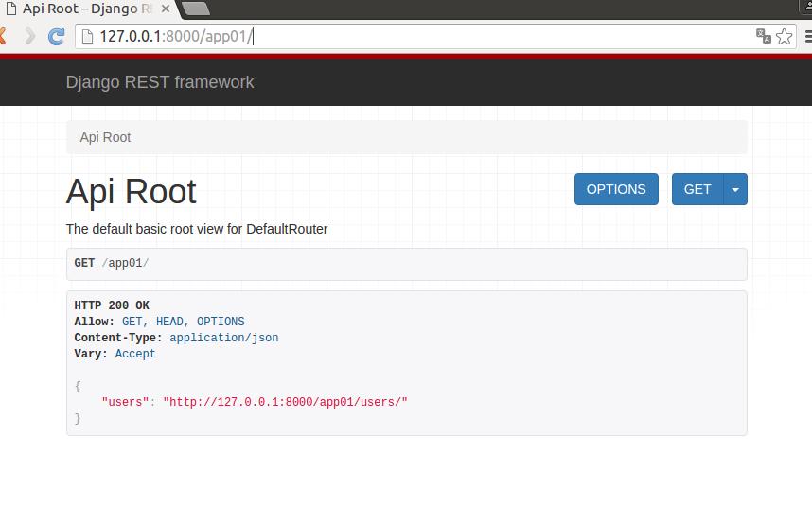Open the browser menu icon

[808, 36]
